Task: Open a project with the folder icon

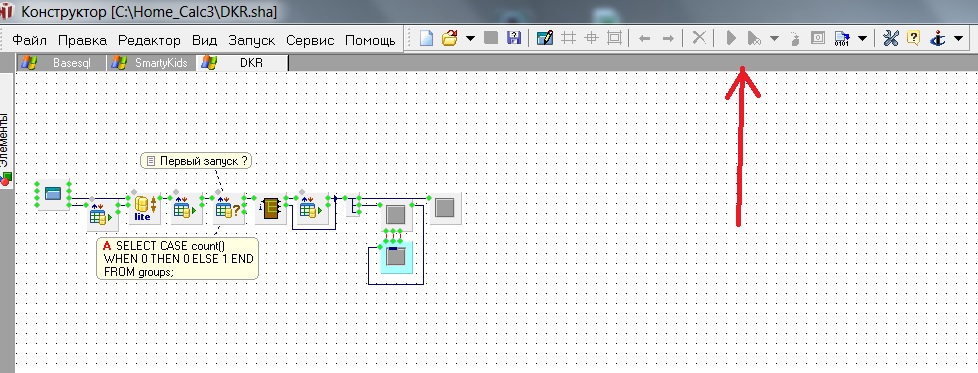Action: 449,39
